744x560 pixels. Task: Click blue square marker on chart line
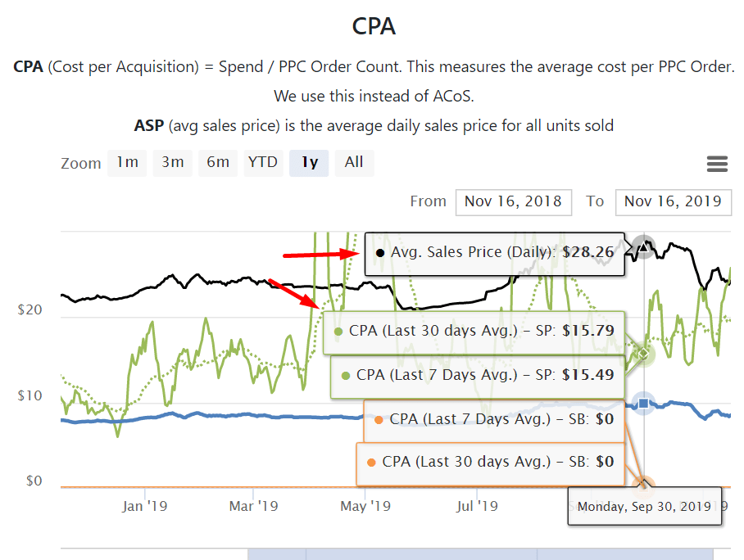pos(644,403)
